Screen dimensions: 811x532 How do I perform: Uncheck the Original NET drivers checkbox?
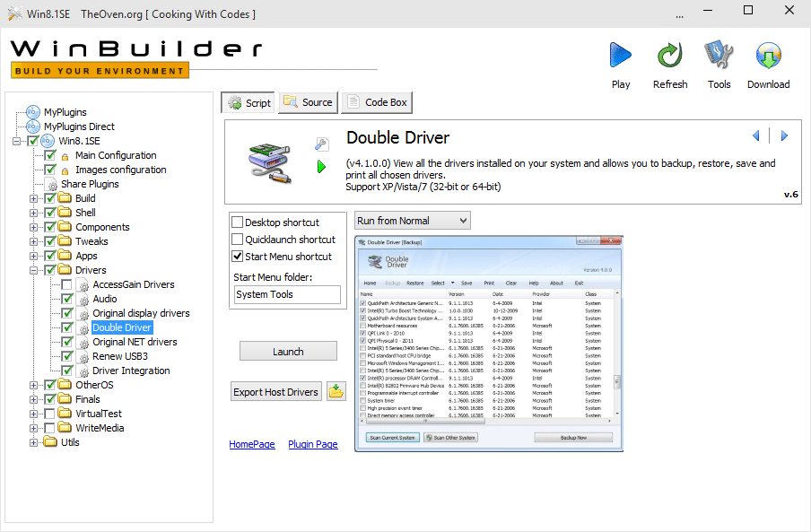[66, 342]
